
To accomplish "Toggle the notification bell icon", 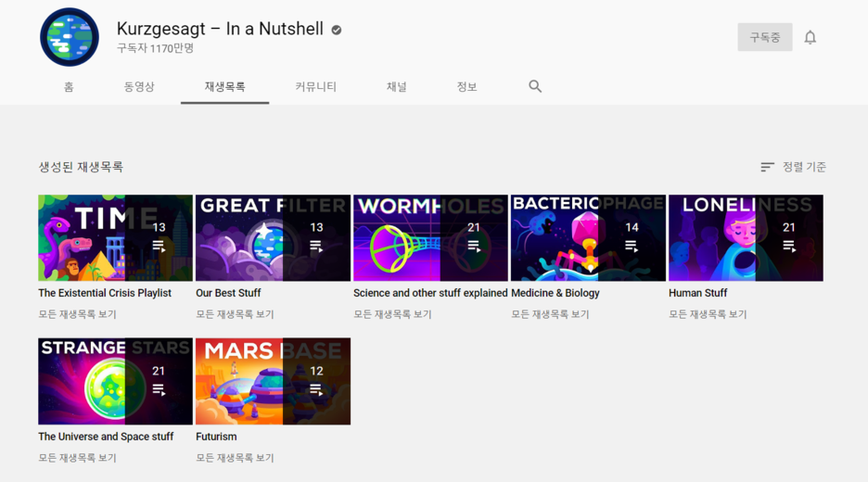I will point(810,37).
